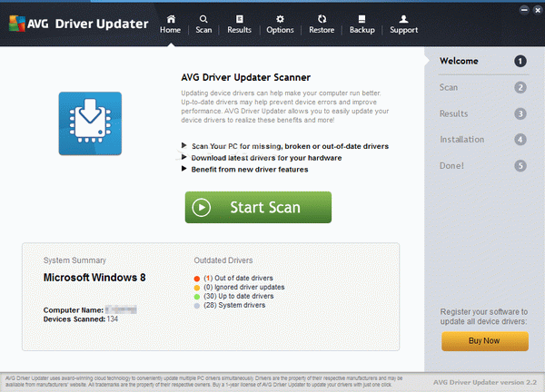Select the Installation step in sidebar
Image resolution: width=545 pixels, height=392 pixels.
(x=462, y=140)
